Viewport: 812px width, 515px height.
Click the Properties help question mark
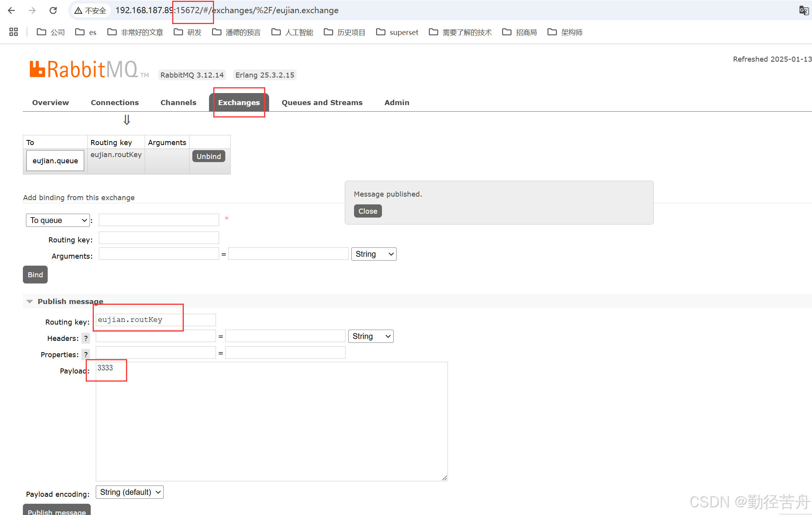click(86, 354)
